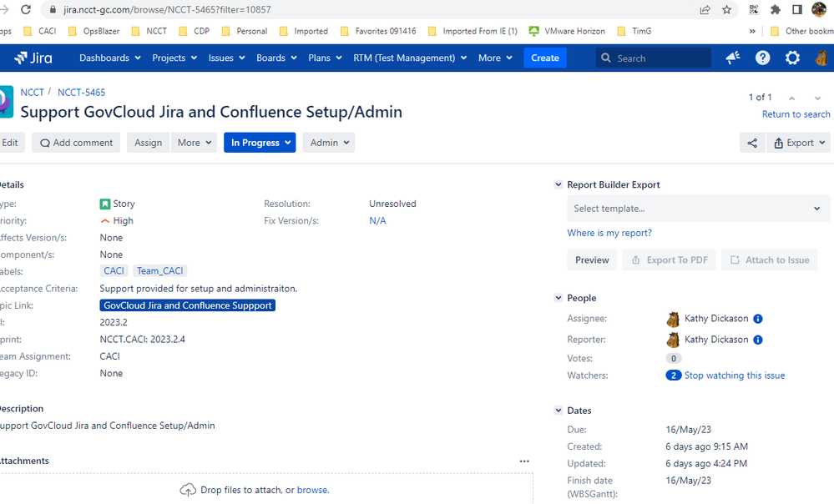Screen dimensions: 834x504
Task: Click info icon beside Reporter Kathy Dickason
Action: [758, 340]
